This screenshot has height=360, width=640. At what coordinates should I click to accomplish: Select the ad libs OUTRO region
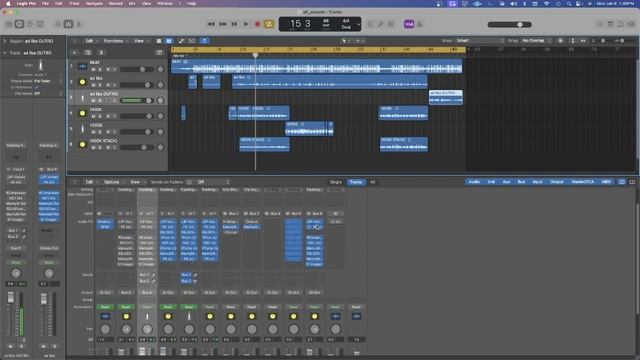[446, 98]
